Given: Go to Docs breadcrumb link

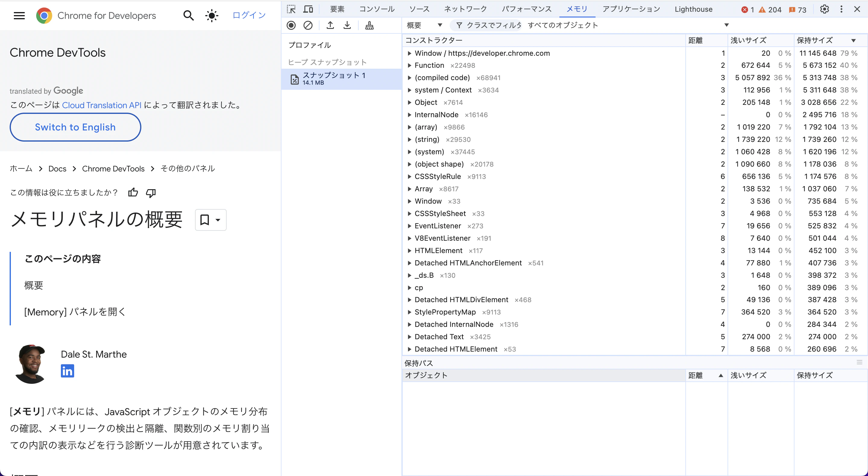Looking at the screenshot, I should (57, 168).
